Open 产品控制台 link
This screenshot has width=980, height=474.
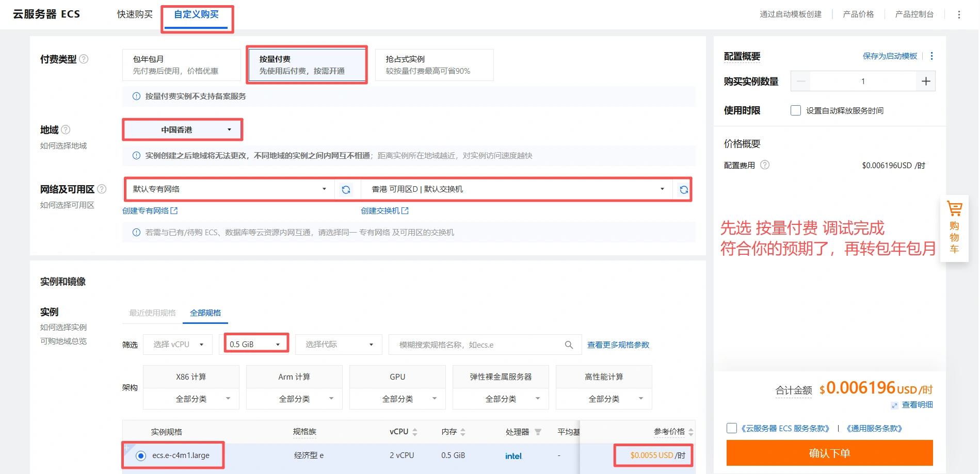pos(914,14)
